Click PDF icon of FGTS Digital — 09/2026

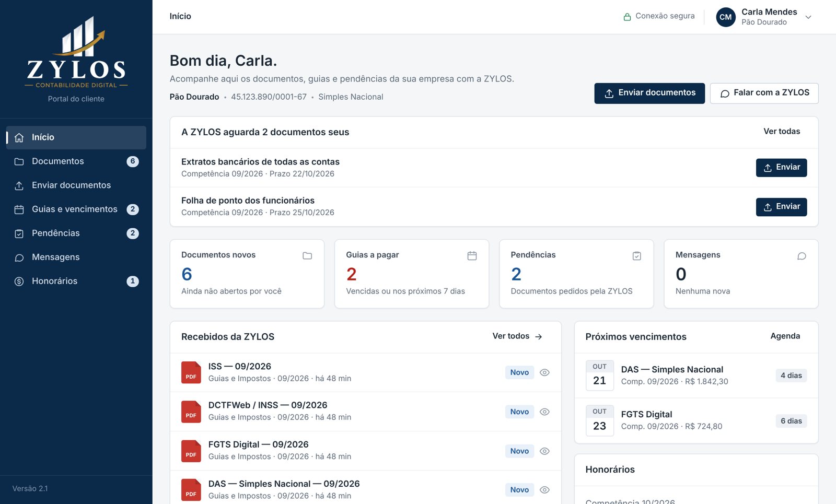pyautogui.click(x=191, y=451)
